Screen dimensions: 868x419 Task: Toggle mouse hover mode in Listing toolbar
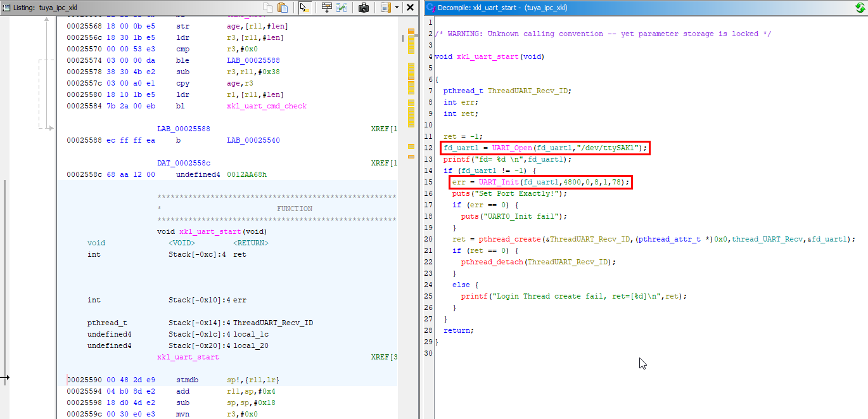click(305, 8)
